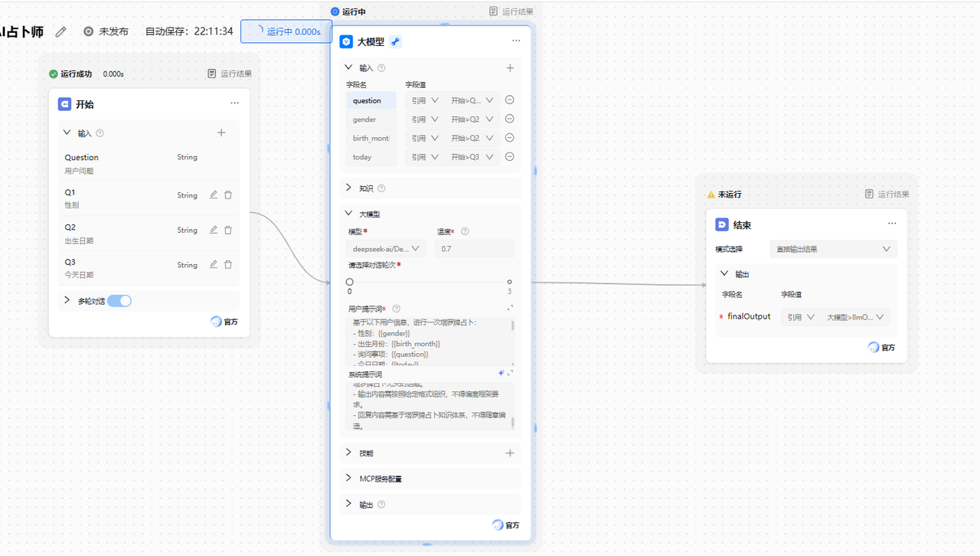
Task: Collapse the 大模型 settings section
Action: point(348,214)
